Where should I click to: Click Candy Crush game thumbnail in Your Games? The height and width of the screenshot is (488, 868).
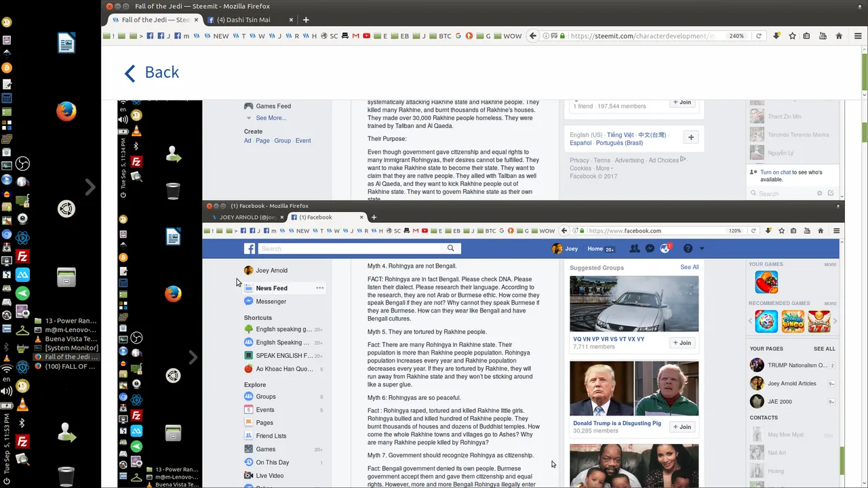tap(766, 282)
